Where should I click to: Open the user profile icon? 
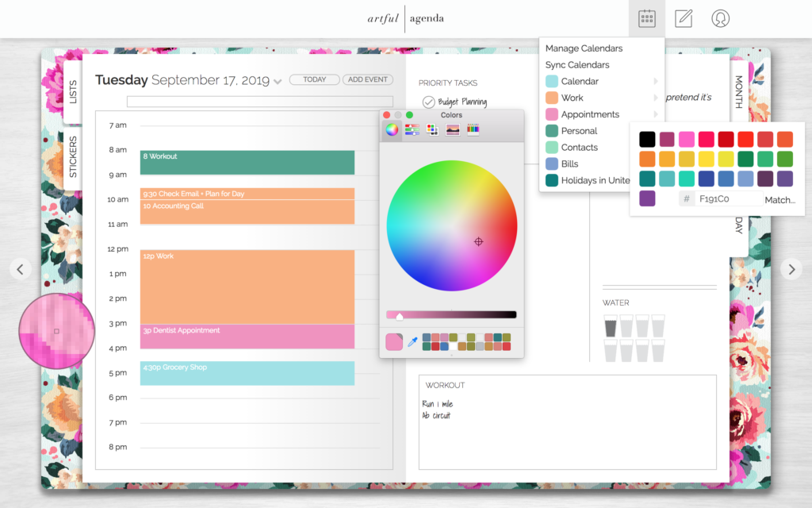coord(720,19)
